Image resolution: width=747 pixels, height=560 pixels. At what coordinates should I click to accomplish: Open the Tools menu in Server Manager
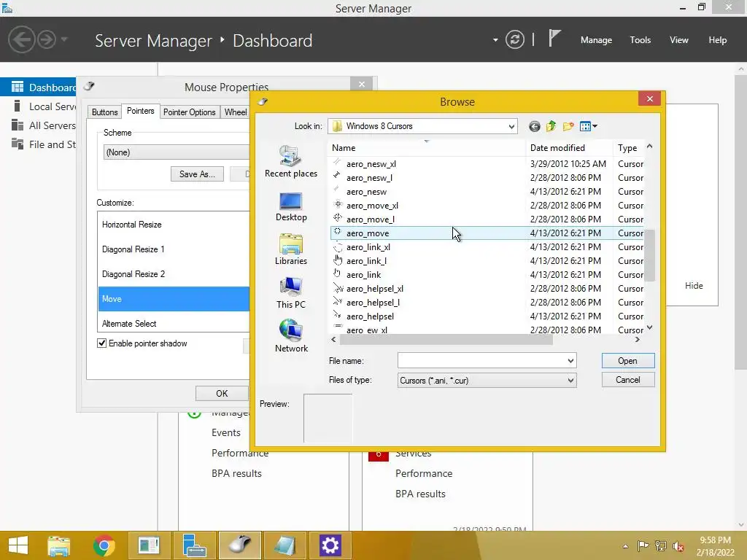tap(640, 40)
